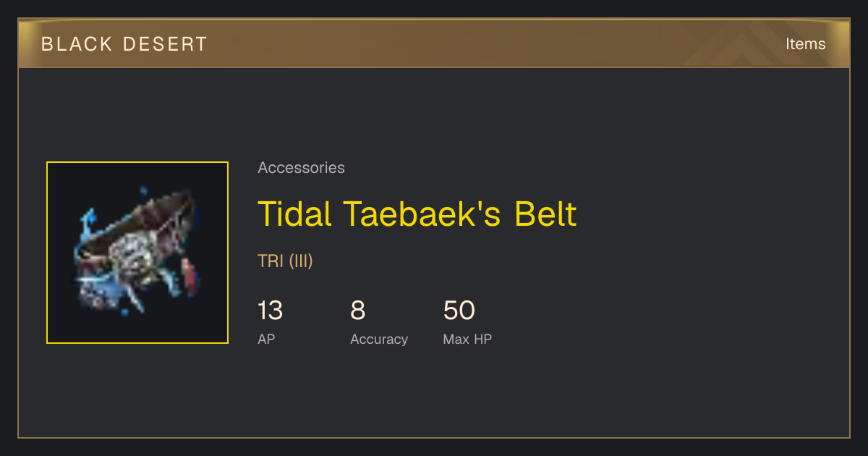Click the AP value 13
This screenshot has width=868, height=456.
coord(270,311)
